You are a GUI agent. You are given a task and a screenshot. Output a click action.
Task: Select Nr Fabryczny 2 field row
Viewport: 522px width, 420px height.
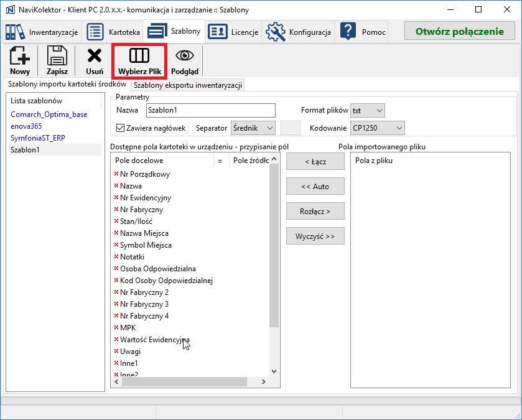[x=192, y=292]
